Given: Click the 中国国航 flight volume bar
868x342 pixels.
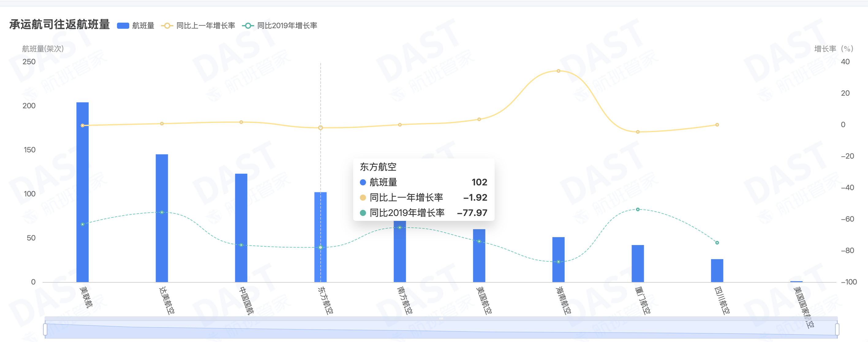Looking at the screenshot, I should [x=241, y=228].
